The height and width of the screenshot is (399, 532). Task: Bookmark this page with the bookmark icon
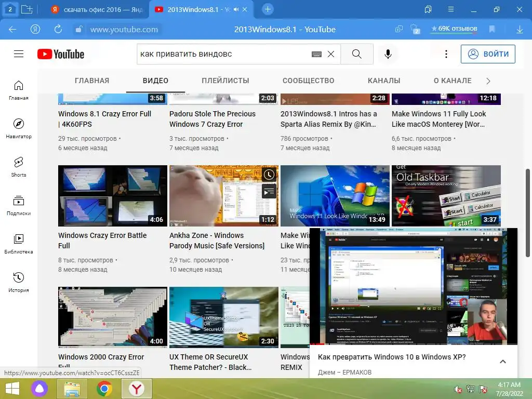pos(493,30)
